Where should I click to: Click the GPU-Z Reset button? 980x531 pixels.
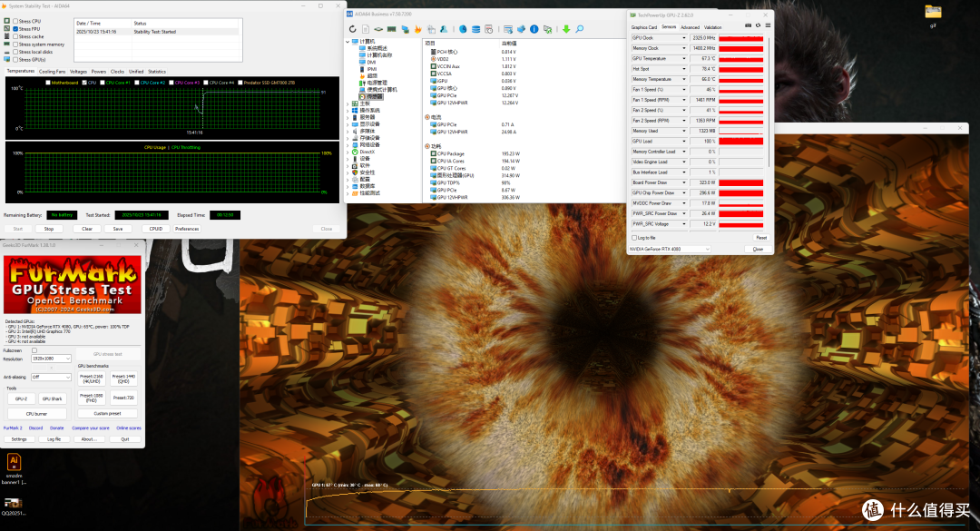pos(761,238)
